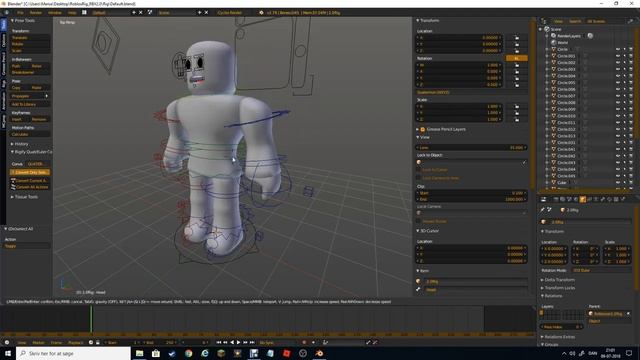Click the outliner search filter icon
The height and width of the screenshot is (360, 640).
[x=631, y=21]
